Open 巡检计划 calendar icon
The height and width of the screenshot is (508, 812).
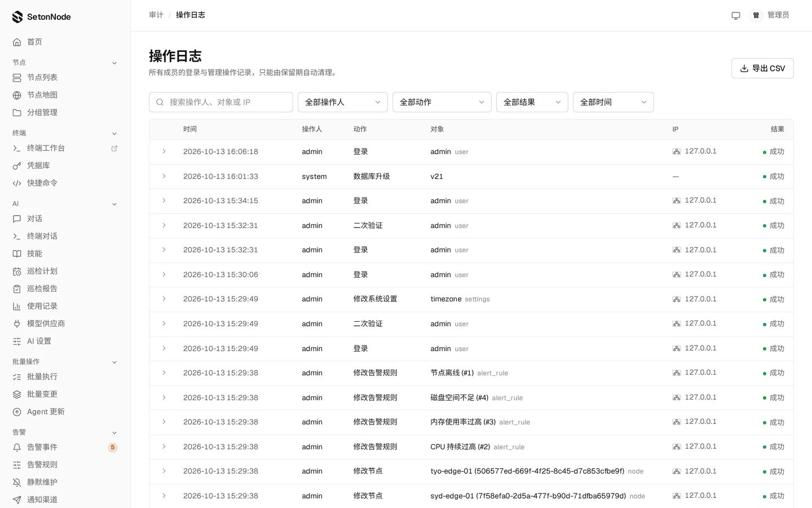point(17,271)
